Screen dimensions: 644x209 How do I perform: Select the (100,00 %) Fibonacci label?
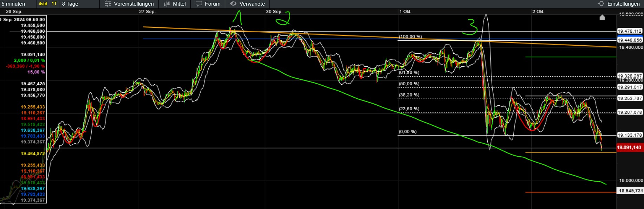pos(410,37)
